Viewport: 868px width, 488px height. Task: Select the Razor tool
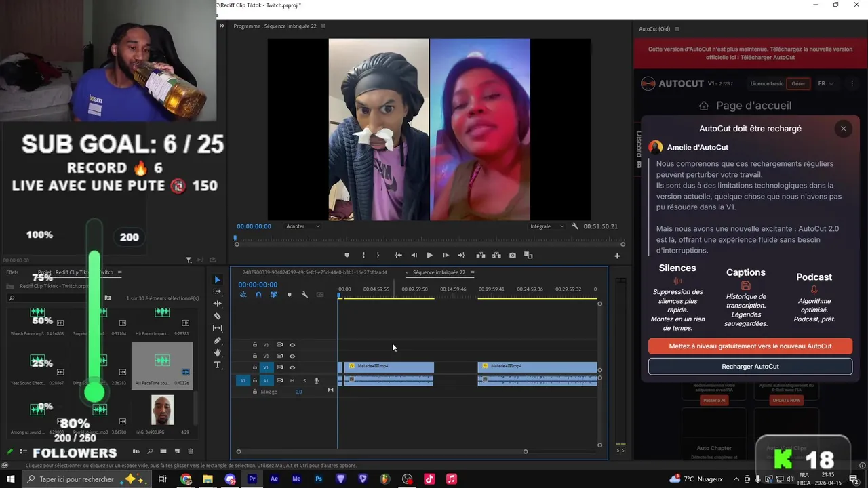217,316
